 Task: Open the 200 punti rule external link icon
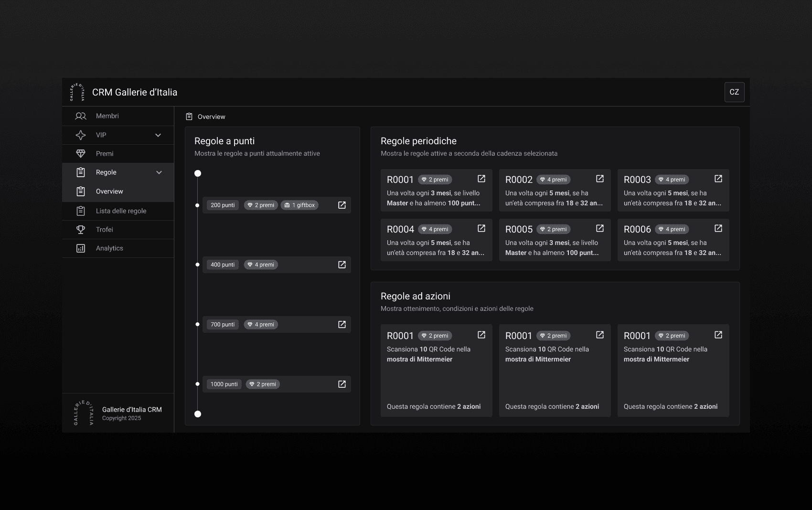tap(342, 205)
